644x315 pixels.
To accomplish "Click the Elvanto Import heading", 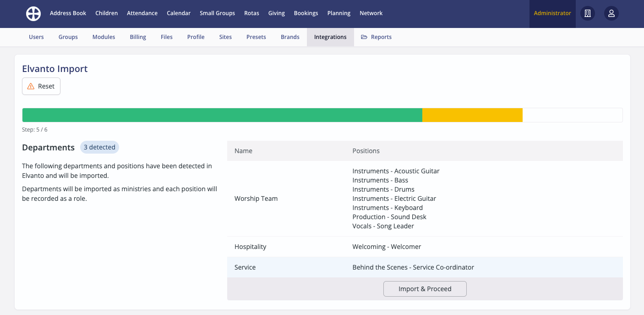I will pos(55,69).
